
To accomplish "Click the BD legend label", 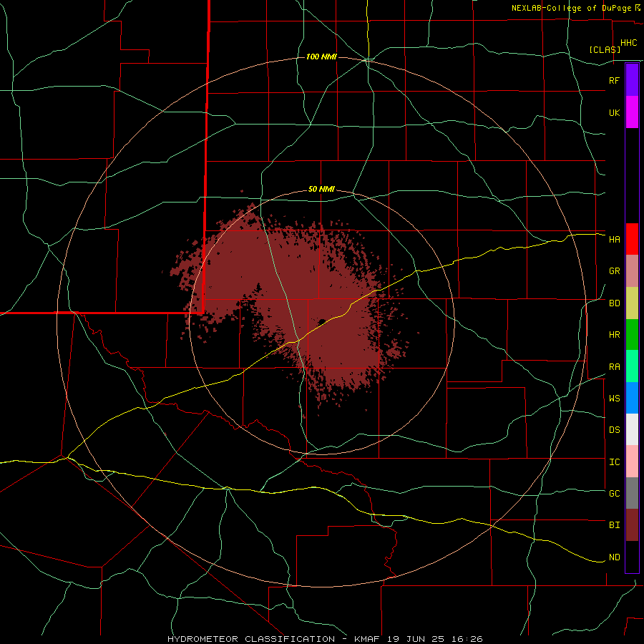I will coord(614,303).
